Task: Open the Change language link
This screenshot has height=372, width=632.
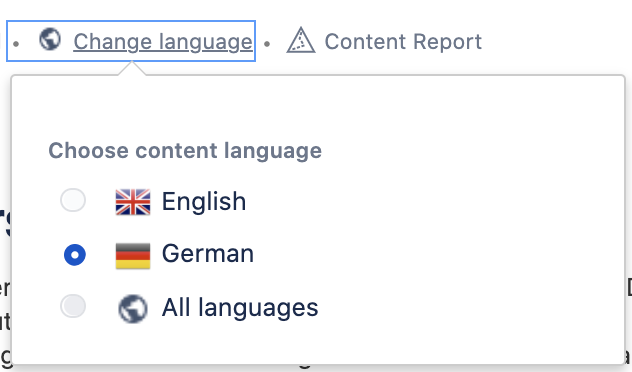Action: [163, 42]
